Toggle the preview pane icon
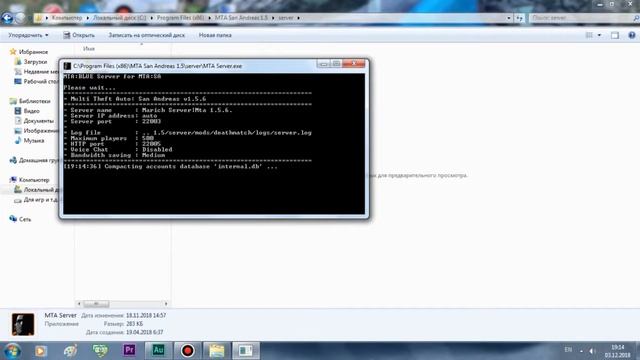640x360 pixels. (615, 36)
